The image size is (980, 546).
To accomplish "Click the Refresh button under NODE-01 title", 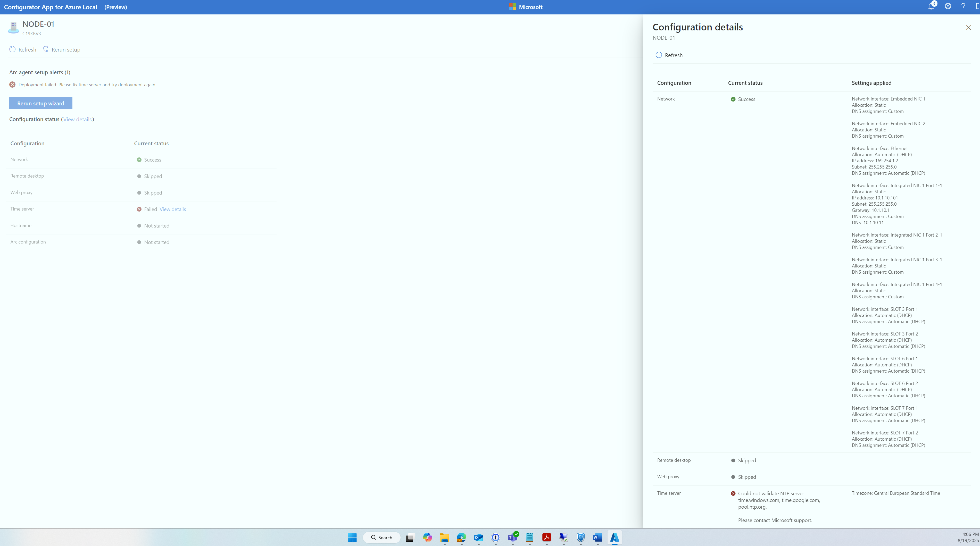I will [x=23, y=49].
